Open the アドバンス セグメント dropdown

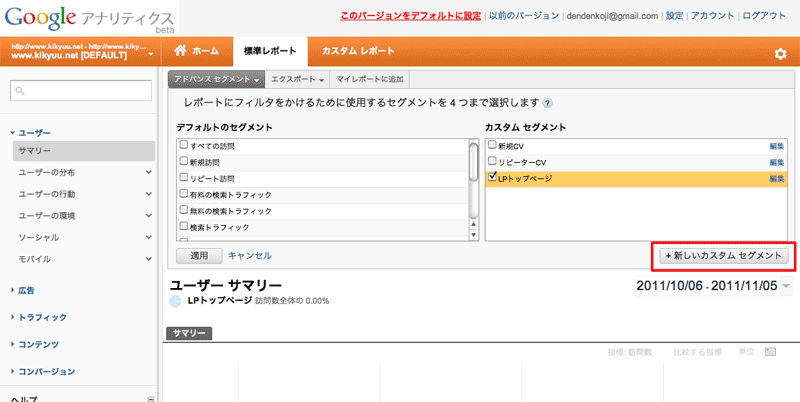coord(216,78)
